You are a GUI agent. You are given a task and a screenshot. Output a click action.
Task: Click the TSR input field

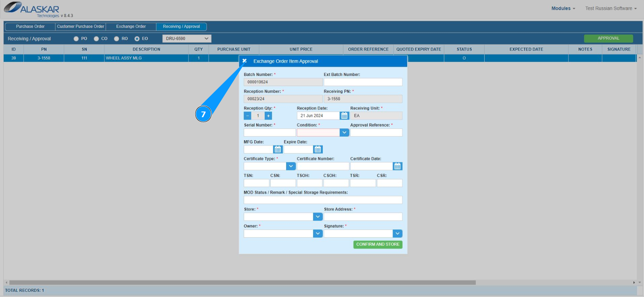point(363,183)
